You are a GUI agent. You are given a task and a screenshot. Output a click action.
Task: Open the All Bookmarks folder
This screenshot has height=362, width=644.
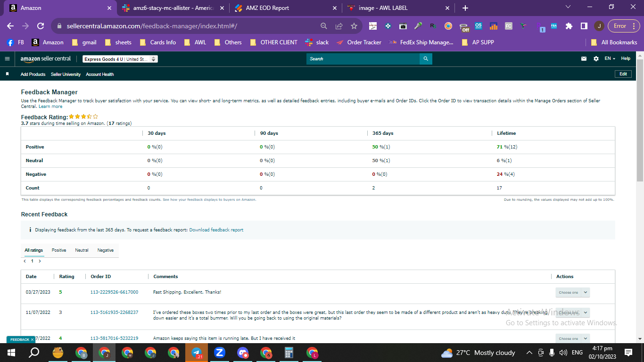point(614,42)
